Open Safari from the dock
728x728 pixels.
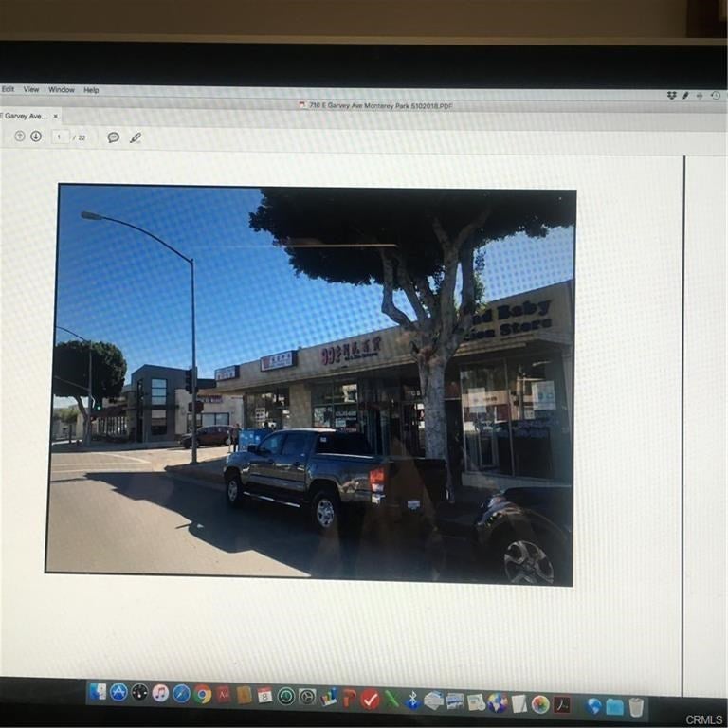click(181, 694)
